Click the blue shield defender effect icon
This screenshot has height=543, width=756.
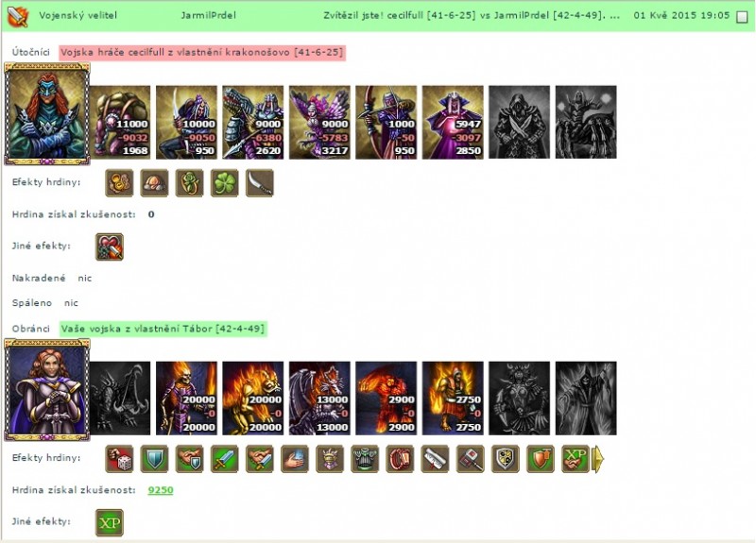tap(154, 459)
